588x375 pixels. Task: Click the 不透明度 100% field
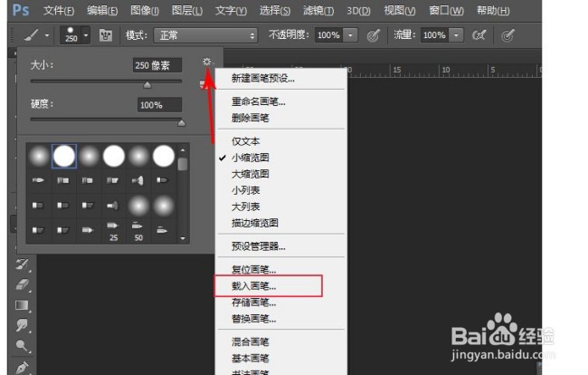pos(328,35)
